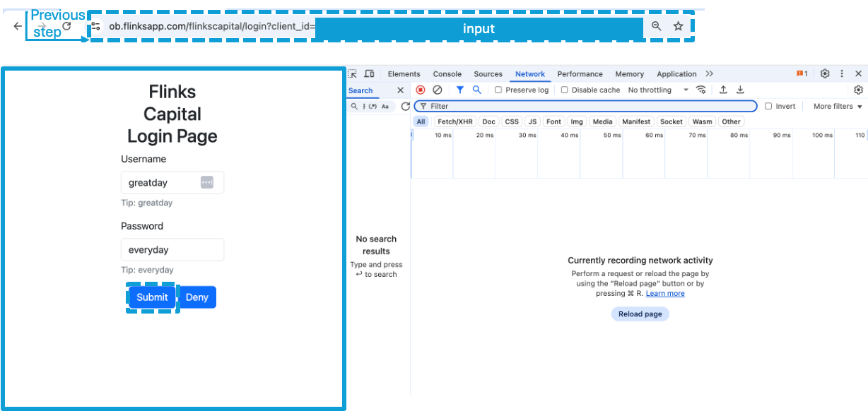Screen dimensions: 868x411
Task: Clear the network log
Action: (438, 90)
